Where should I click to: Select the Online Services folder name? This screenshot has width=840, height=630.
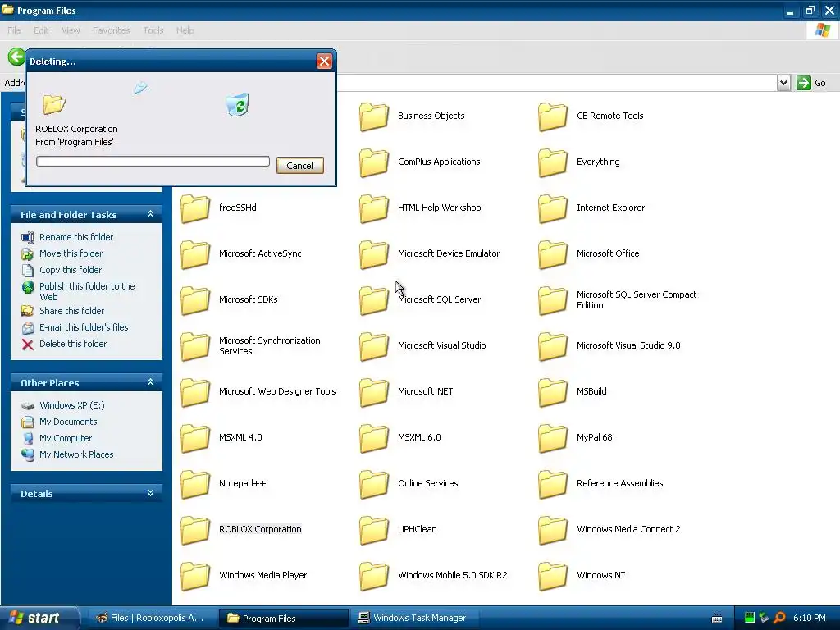(x=427, y=484)
